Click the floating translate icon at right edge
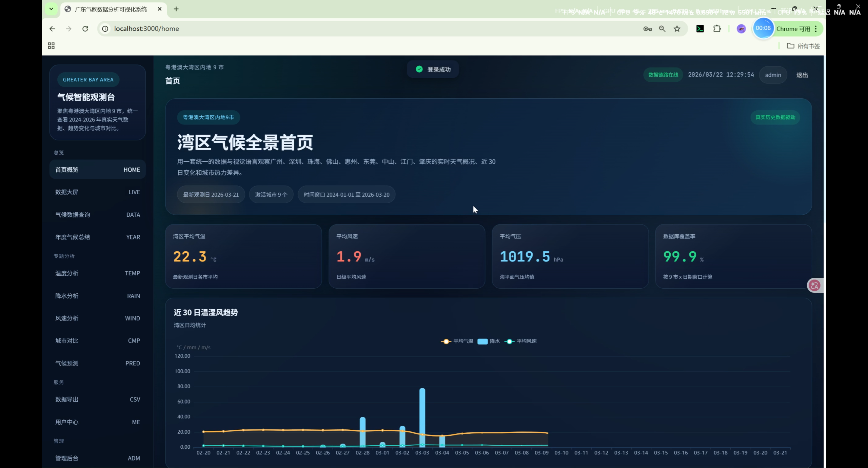Screen dimensions: 868x468 [814, 285]
